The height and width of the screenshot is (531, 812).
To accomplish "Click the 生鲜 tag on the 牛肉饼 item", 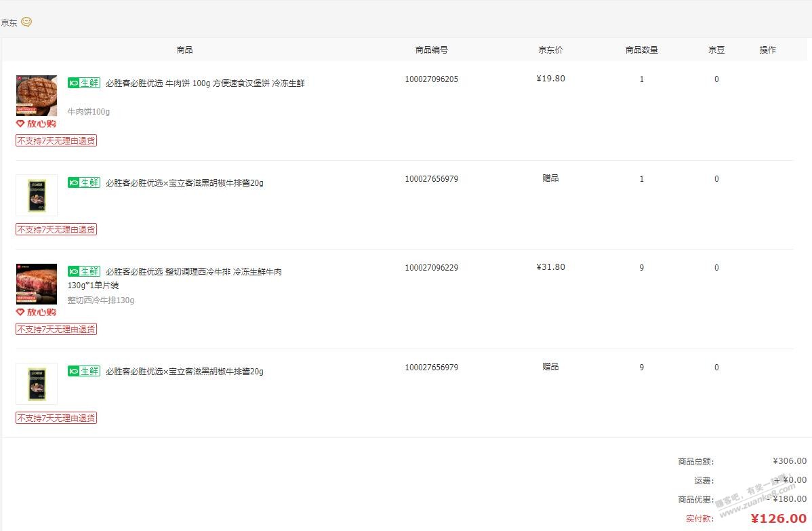I will click(84, 83).
